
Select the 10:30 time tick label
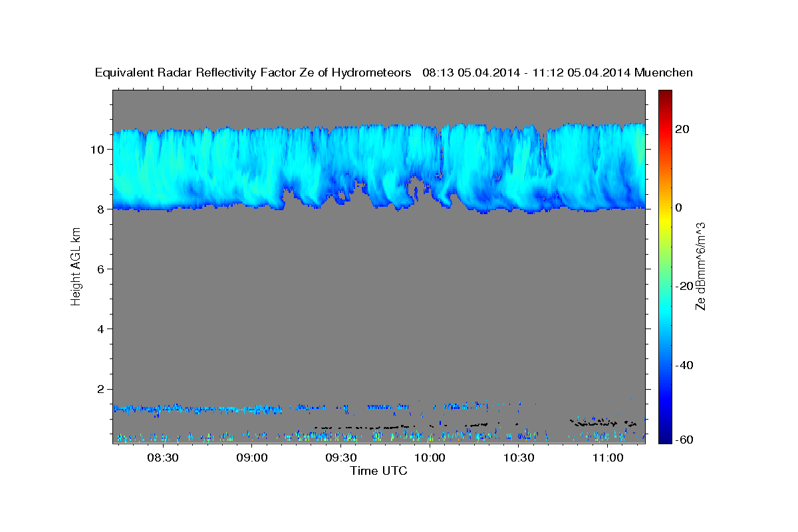coord(519,458)
